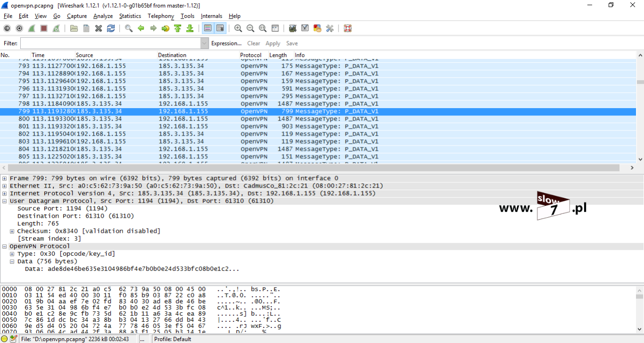The width and height of the screenshot is (644, 343).
Task: Open the Telephony menu
Action: coord(161,16)
